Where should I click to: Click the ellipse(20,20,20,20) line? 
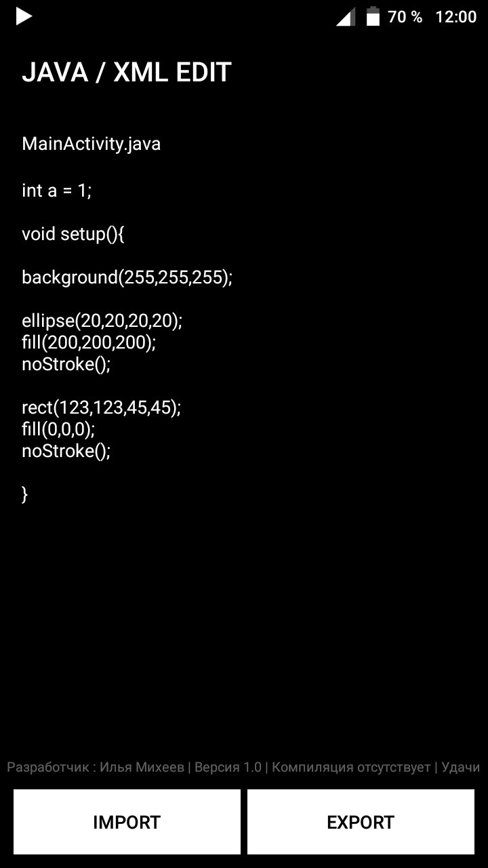(x=102, y=321)
